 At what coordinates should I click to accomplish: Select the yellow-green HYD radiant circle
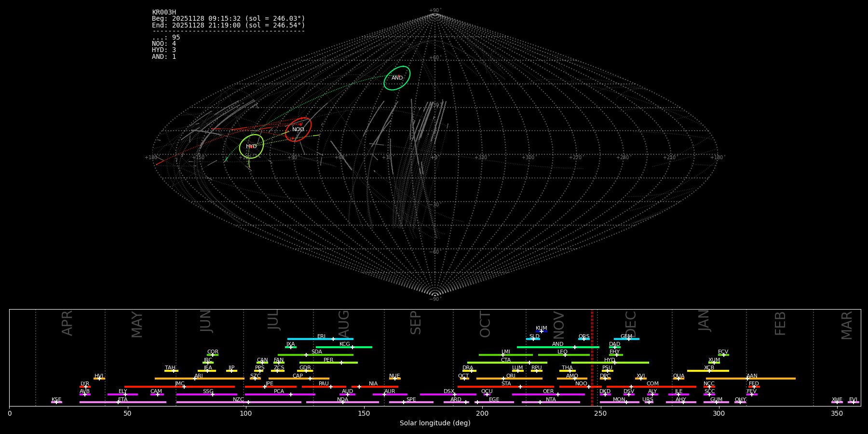[x=251, y=146]
